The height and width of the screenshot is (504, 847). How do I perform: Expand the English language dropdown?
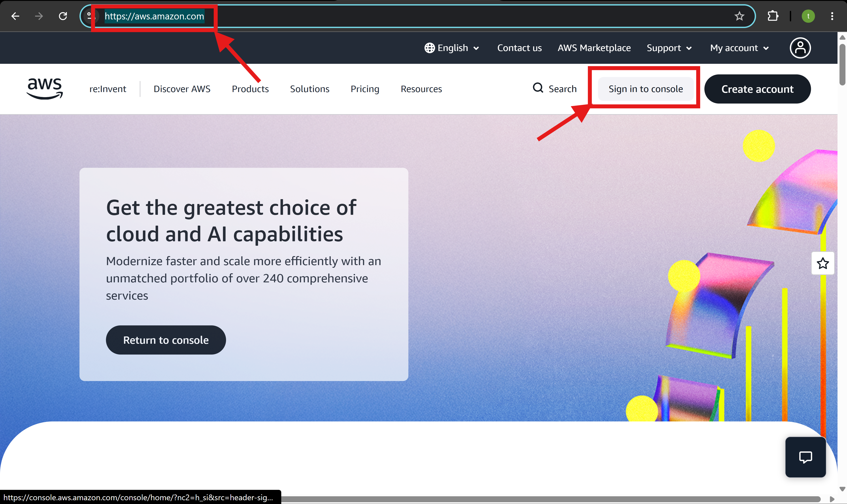pyautogui.click(x=452, y=48)
